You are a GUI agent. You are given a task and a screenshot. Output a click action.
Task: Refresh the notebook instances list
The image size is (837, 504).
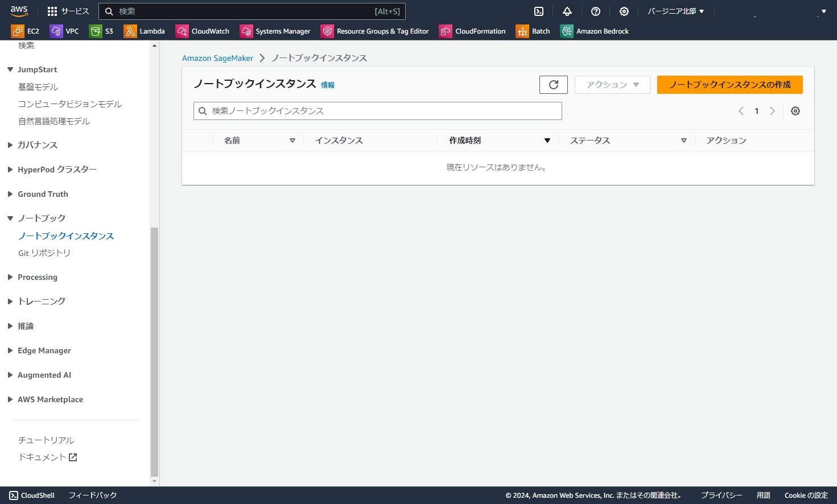pos(553,84)
